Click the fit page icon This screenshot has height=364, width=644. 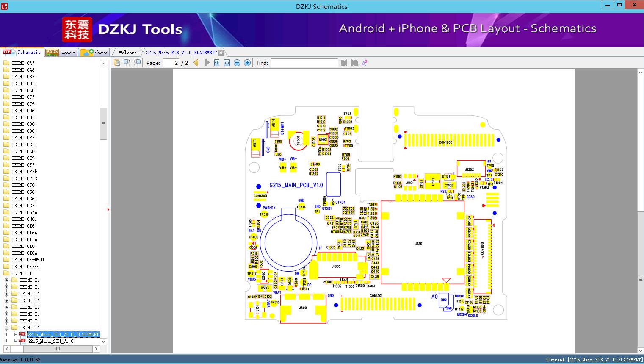coord(227,63)
